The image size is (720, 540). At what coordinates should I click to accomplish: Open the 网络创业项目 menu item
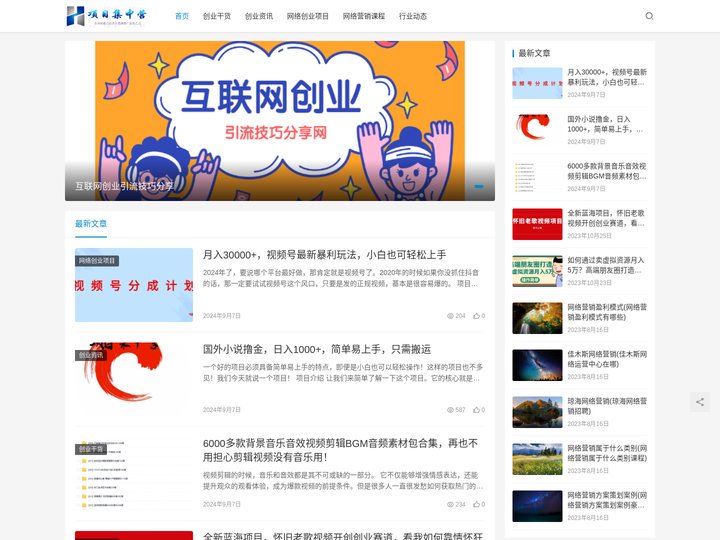pos(308,16)
